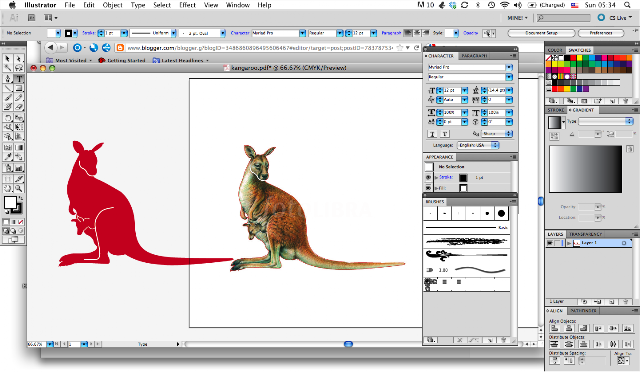Click the Change Screen Mode icon

[13, 240]
